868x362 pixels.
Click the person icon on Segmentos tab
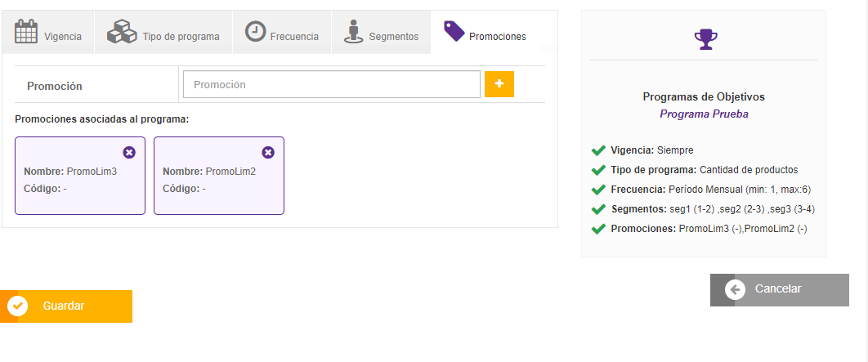[x=353, y=33]
